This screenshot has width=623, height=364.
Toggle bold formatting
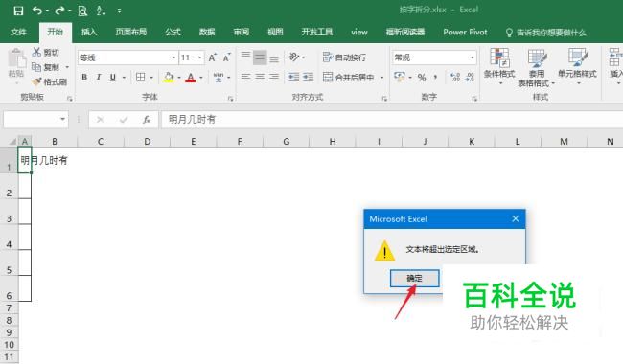pyautogui.click(x=84, y=77)
